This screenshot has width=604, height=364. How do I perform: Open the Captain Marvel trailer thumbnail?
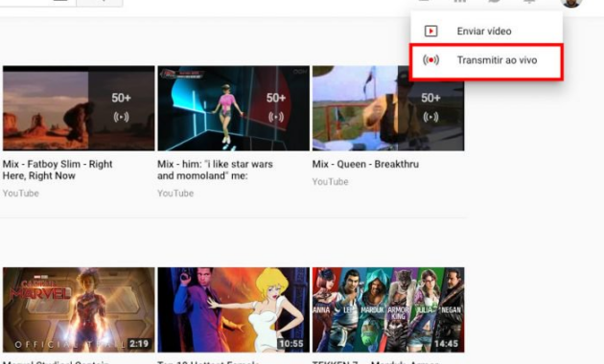[x=79, y=309]
